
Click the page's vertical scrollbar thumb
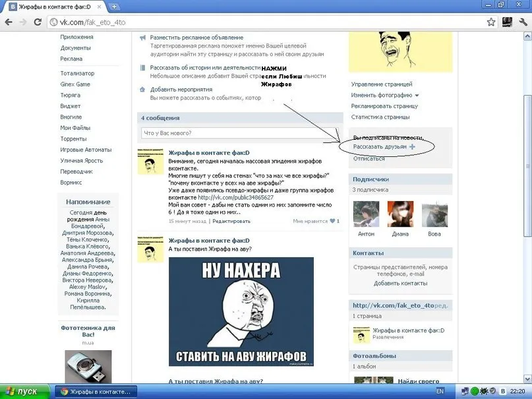coord(527,166)
